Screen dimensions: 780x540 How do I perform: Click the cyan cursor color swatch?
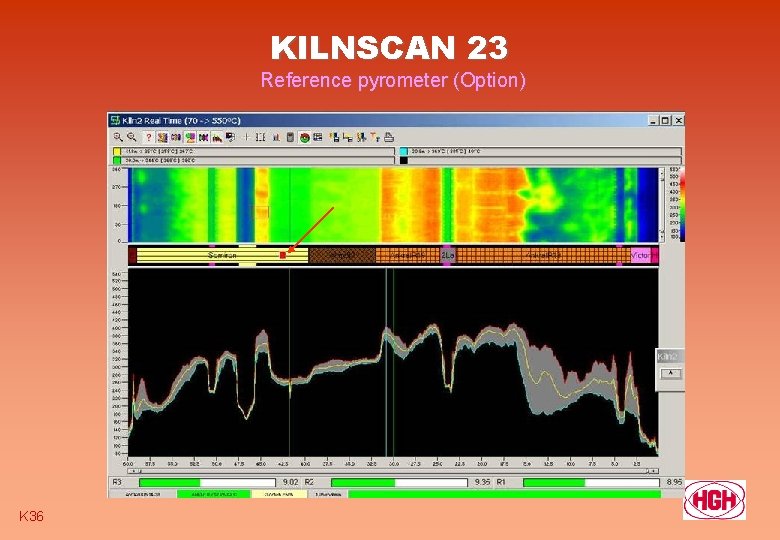[403, 152]
